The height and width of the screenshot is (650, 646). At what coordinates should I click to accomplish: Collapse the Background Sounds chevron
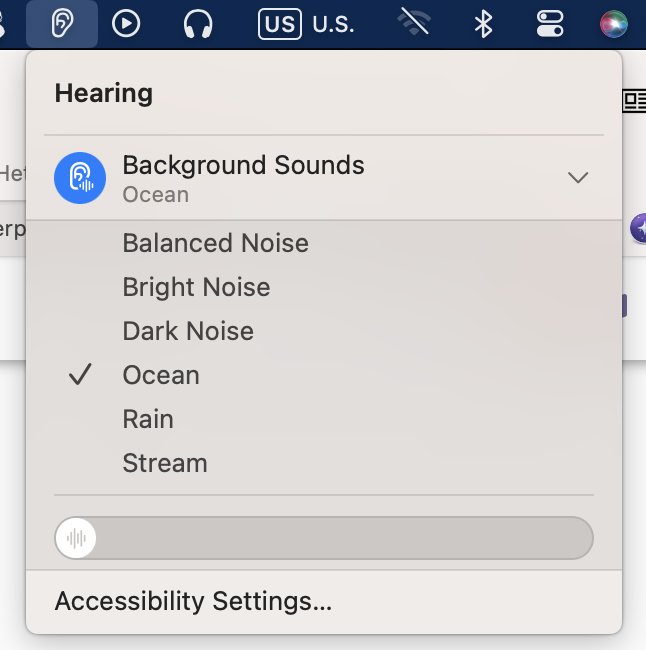[x=577, y=178]
